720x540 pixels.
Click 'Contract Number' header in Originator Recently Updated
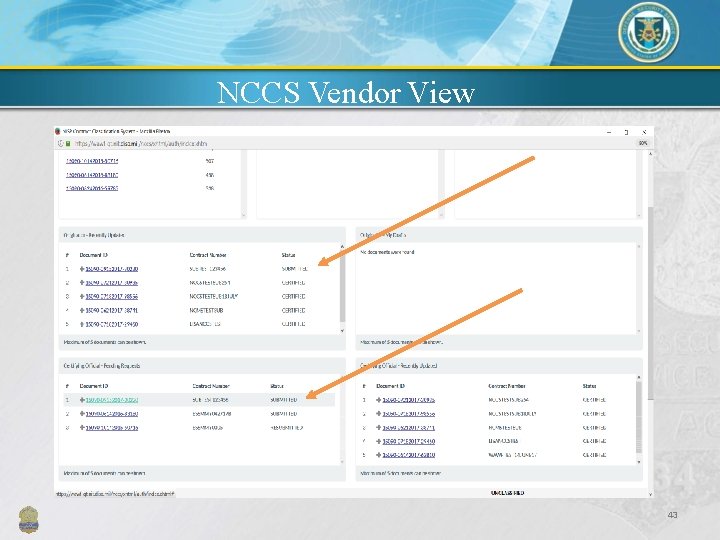coord(208,255)
